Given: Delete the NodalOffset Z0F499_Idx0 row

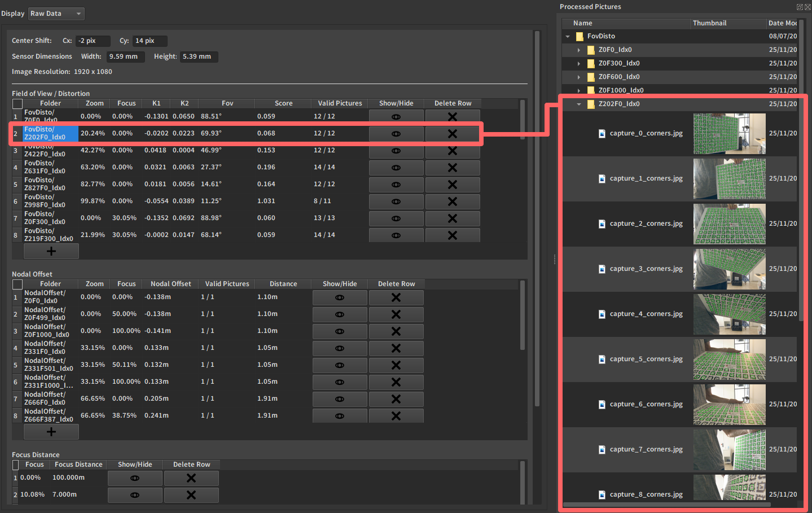Looking at the screenshot, I should (396, 314).
